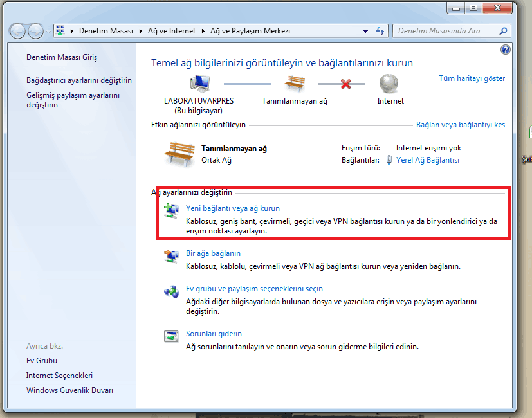The width and height of the screenshot is (532, 418).
Task: Click Bağlan veya bağlantıyı kes link
Action: click(461, 125)
